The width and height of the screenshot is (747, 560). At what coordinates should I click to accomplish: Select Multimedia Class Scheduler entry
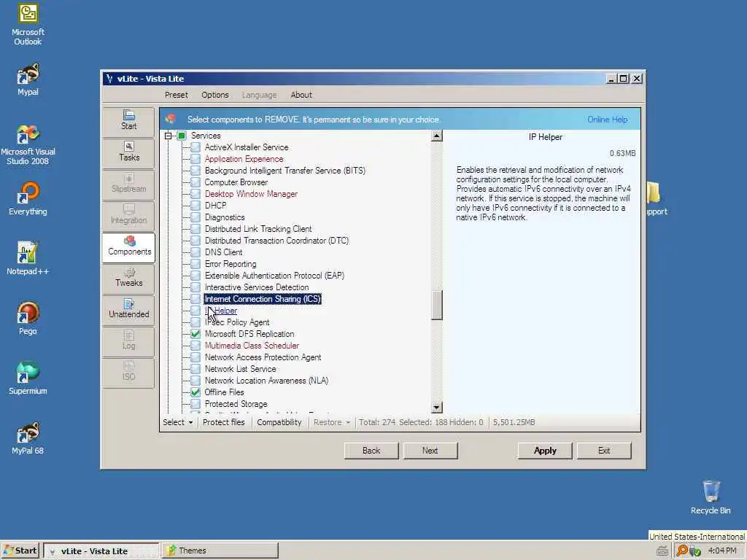pos(252,346)
